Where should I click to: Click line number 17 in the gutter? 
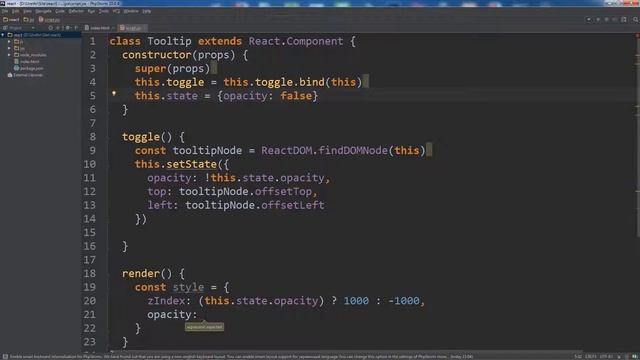89,260
